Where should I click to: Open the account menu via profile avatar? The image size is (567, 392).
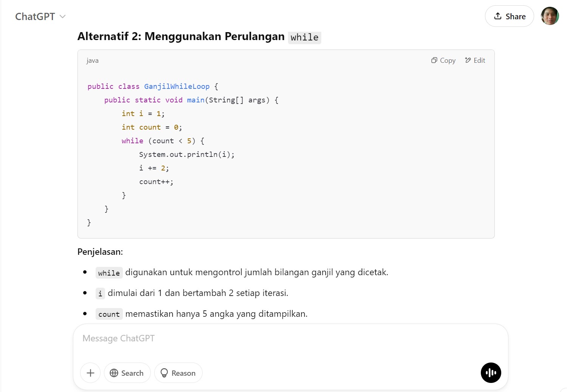(550, 16)
